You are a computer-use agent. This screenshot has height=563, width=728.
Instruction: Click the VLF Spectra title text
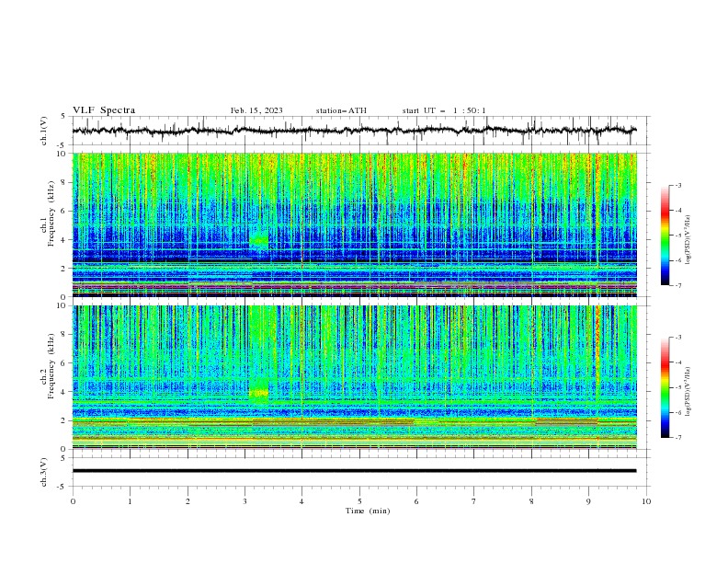(x=104, y=110)
